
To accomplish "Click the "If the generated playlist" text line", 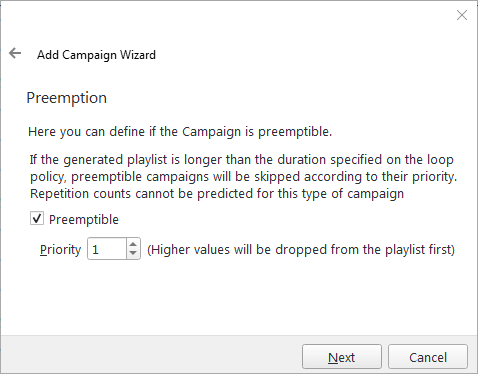I will pos(241,160).
